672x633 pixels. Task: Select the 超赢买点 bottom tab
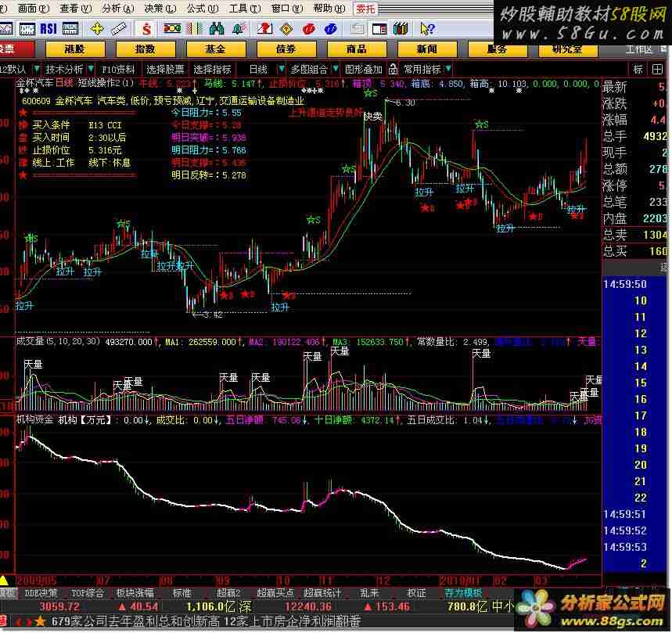point(275,593)
